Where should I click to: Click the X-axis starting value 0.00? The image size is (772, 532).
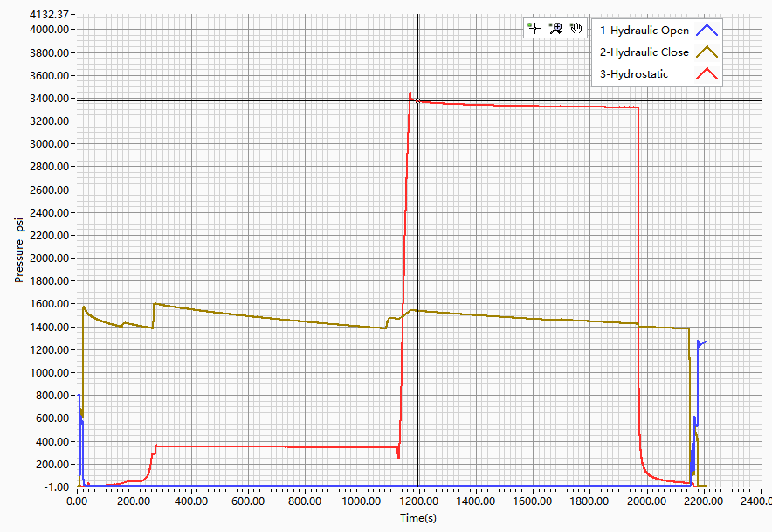tap(79, 501)
